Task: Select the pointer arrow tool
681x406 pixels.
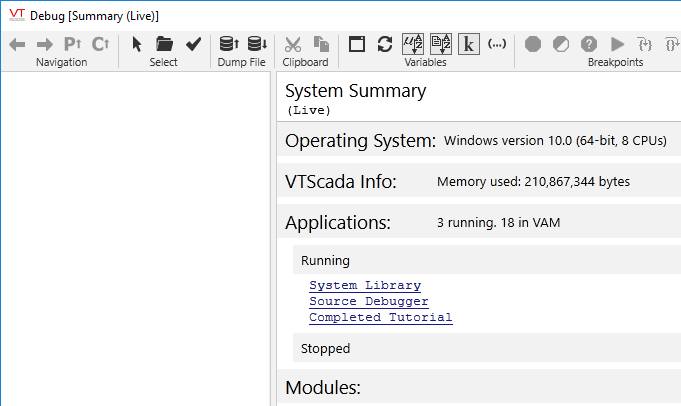Action: pos(137,44)
